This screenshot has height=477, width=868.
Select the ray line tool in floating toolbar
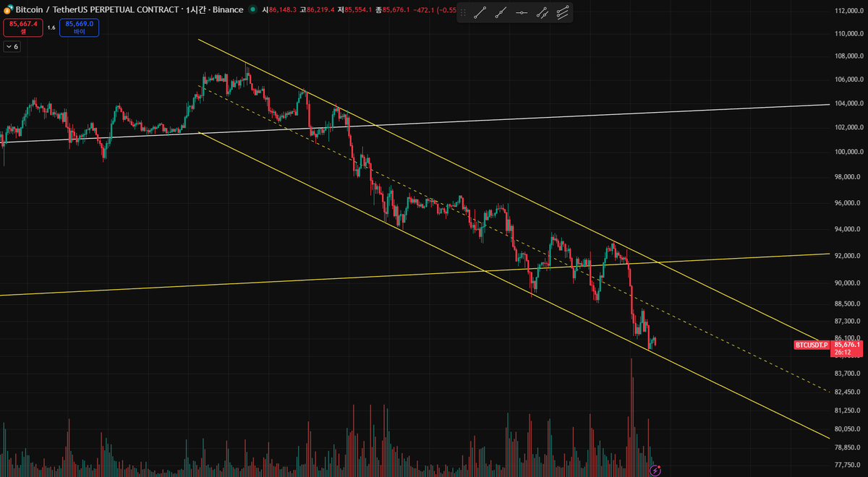[501, 12]
